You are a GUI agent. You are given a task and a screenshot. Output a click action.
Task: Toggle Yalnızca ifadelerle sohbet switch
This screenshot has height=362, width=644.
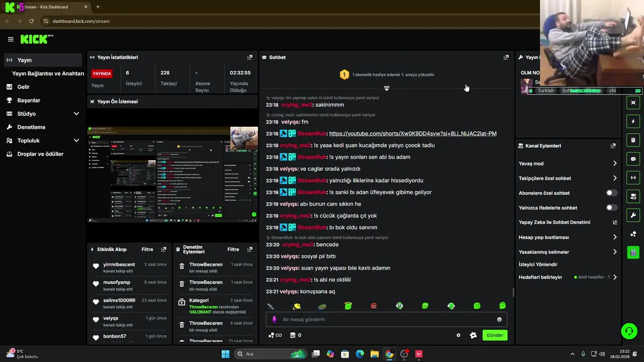pyautogui.click(x=611, y=208)
